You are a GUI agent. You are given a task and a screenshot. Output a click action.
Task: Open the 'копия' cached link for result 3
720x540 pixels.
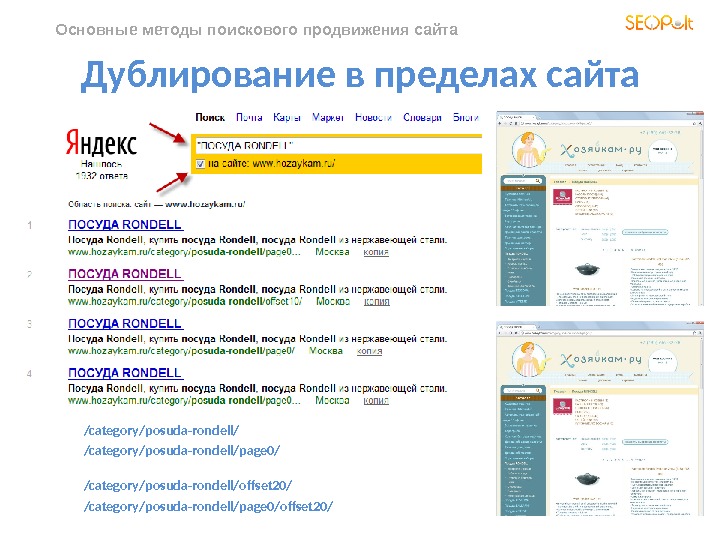coord(370,351)
